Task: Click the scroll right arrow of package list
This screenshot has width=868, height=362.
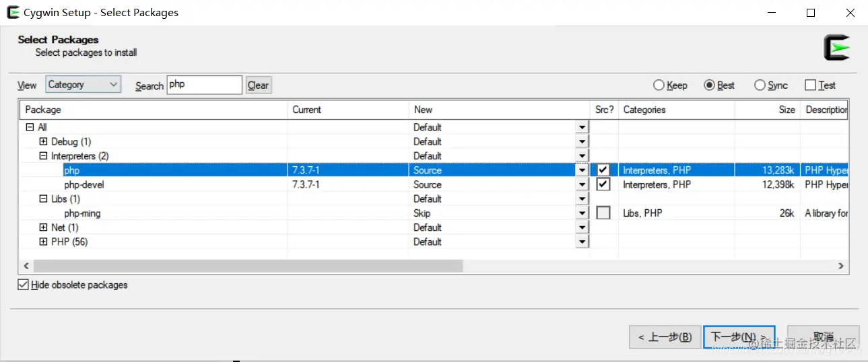Action: click(x=841, y=266)
